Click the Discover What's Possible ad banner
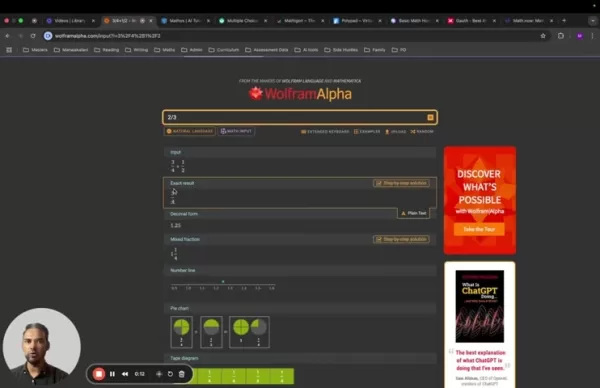Screen dimensions: 600x388 [480, 200]
